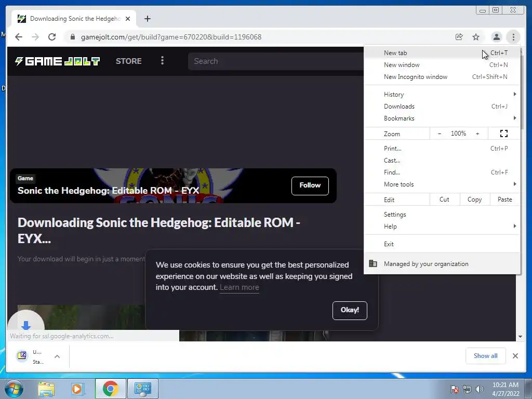
Task: Click Paste in the Edit row
Action: pos(505,199)
